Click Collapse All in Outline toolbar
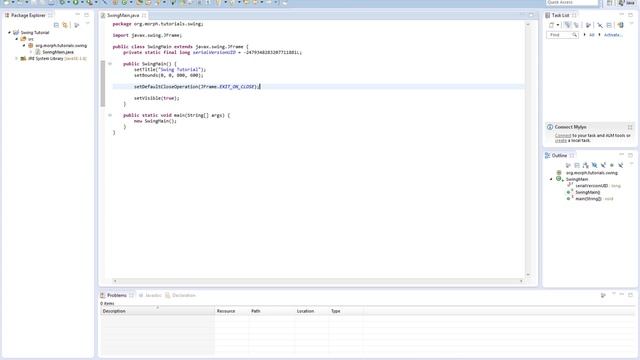The image size is (640, 360). pos(577,165)
